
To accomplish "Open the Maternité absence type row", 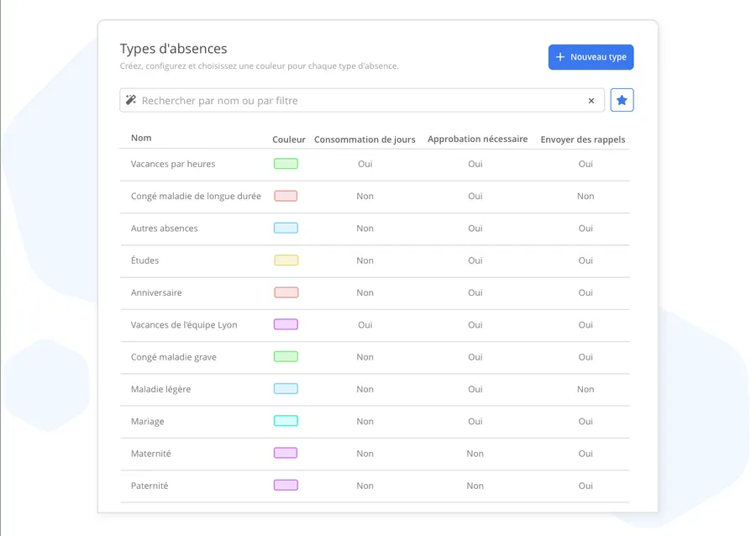I will (x=151, y=454).
